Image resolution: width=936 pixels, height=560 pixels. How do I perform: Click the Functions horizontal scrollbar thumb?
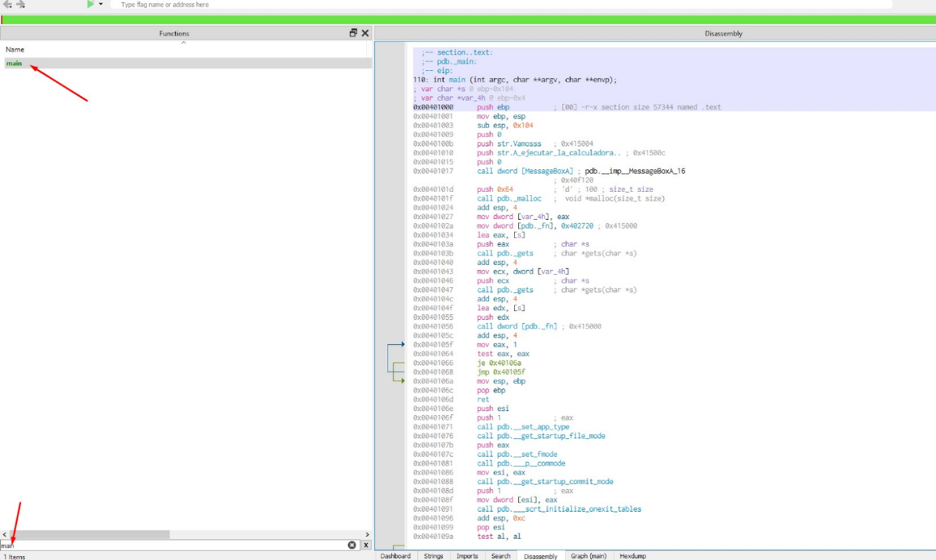coord(89,535)
